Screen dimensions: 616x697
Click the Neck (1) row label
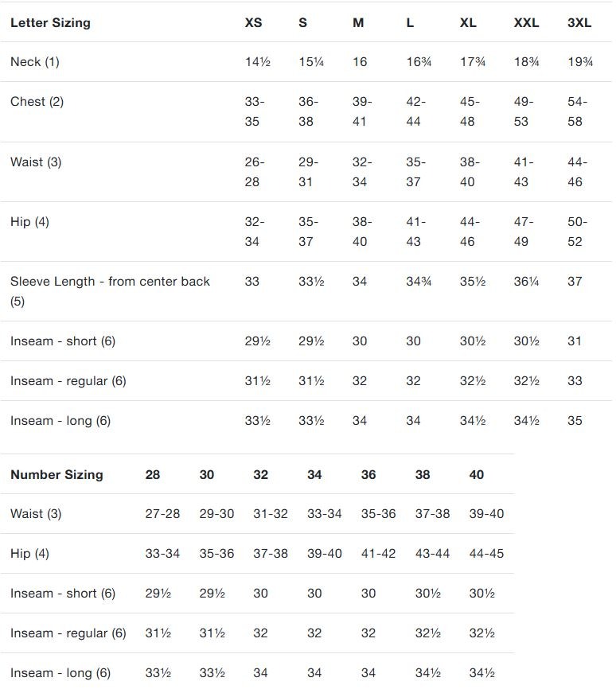click(x=35, y=62)
